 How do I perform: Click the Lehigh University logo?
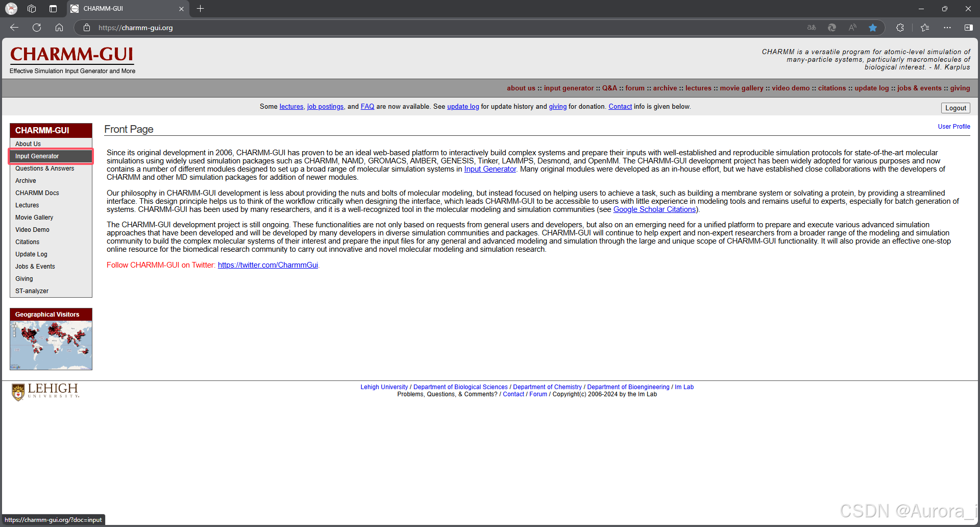[x=46, y=392]
